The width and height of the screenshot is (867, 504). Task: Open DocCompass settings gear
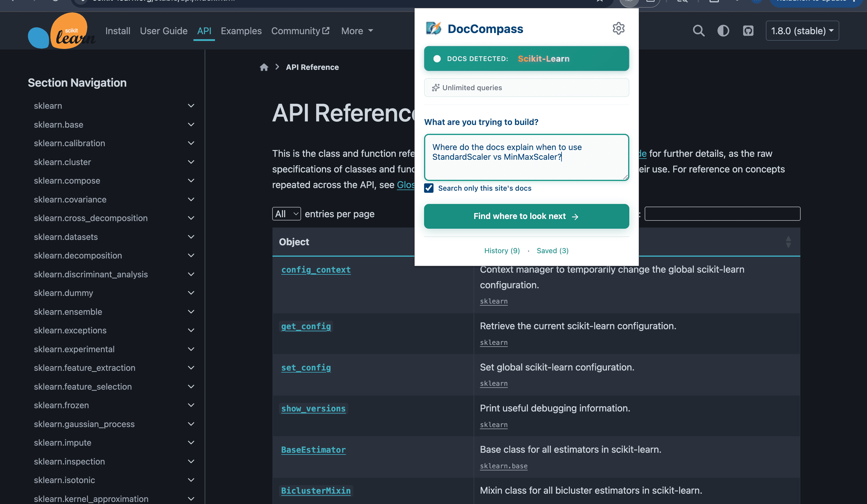[618, 28]
